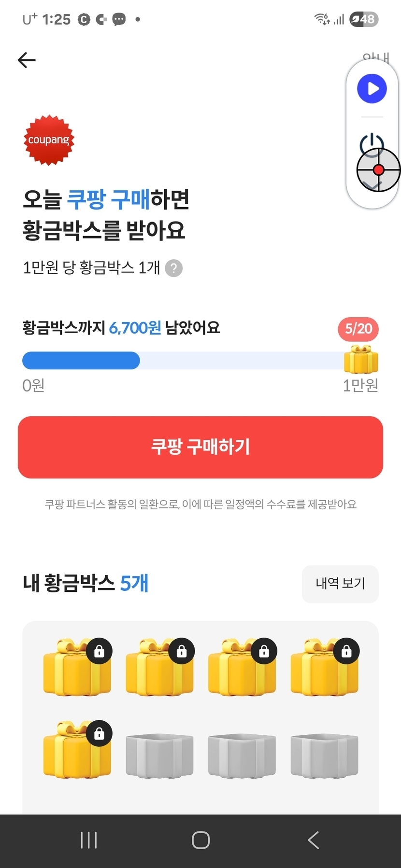Tap the last empty gray box slot
This screenshot has width=401, height=868.
pyautogui.click(x=325, y=756)
